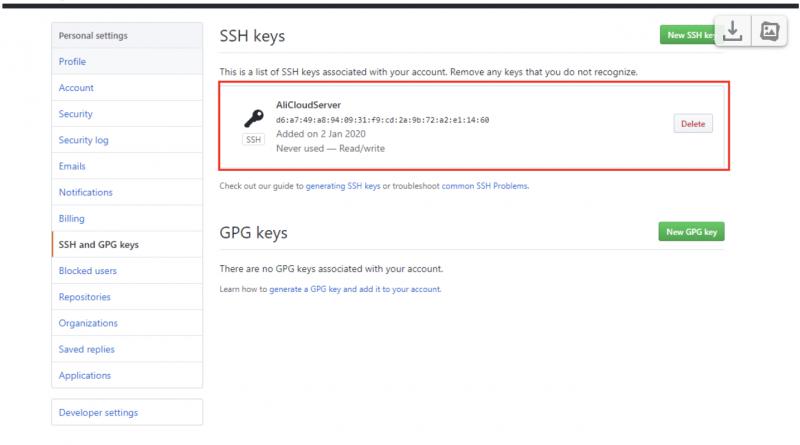Viewport: 800px width, 445px height.
Task: Click the download icon overlay
Action: [x=733, y=31]
